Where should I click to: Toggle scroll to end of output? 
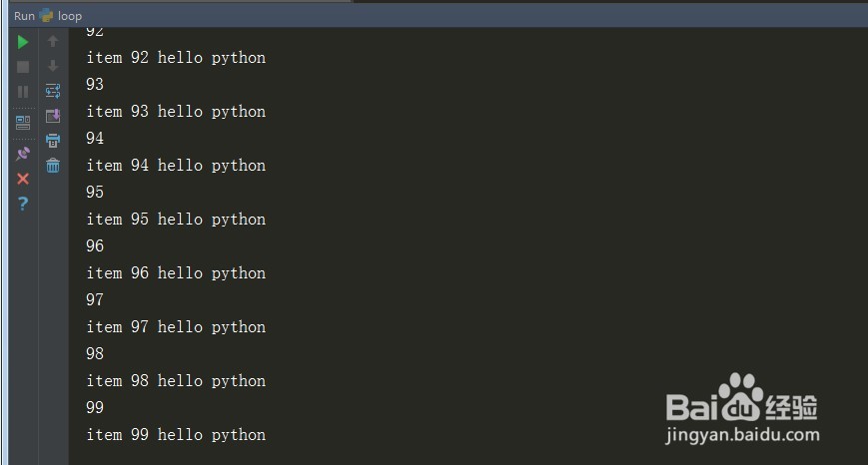tap(53, 116)
